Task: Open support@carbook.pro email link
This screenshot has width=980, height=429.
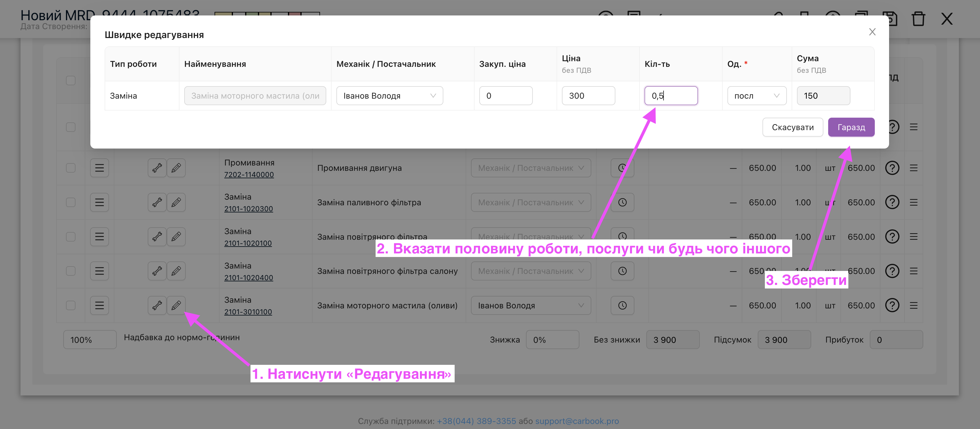Action: coord(577,421)
